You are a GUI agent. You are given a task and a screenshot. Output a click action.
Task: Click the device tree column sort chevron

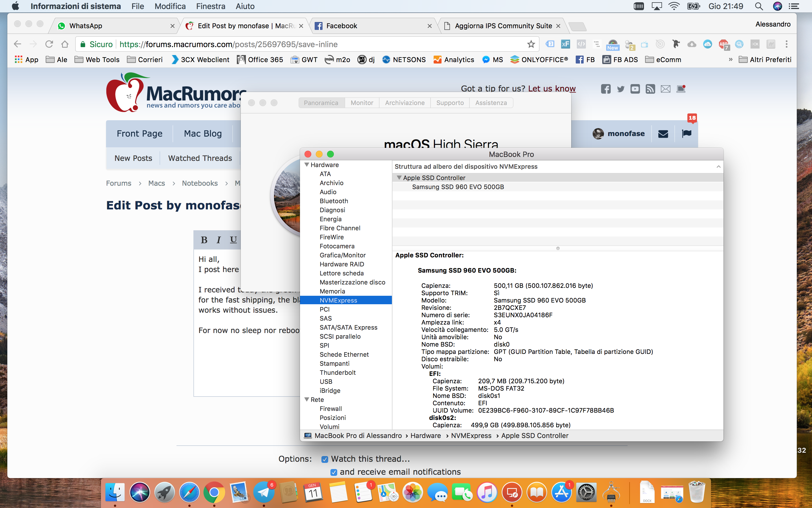click(x=718, y=167)
